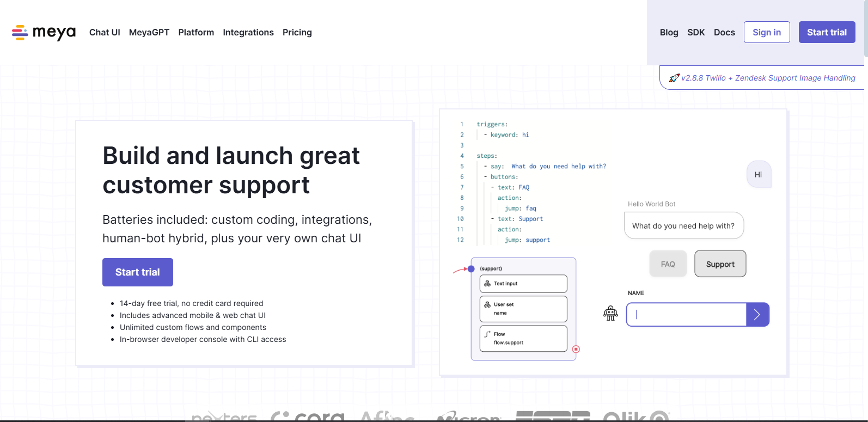The height and width of the screenshot is (422, 868).
Task: Open the Platform menu
Action: (x=196, y=32)
